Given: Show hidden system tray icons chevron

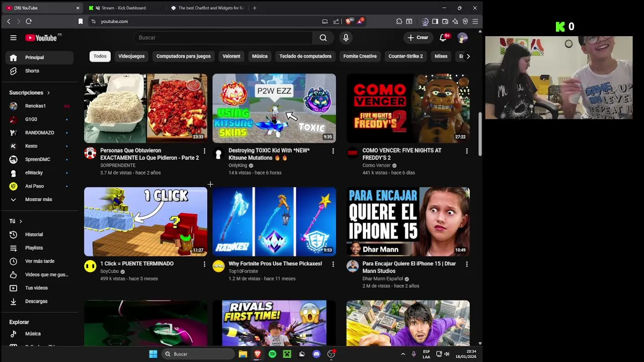Looking at the screenshot, I should point(403,354).
